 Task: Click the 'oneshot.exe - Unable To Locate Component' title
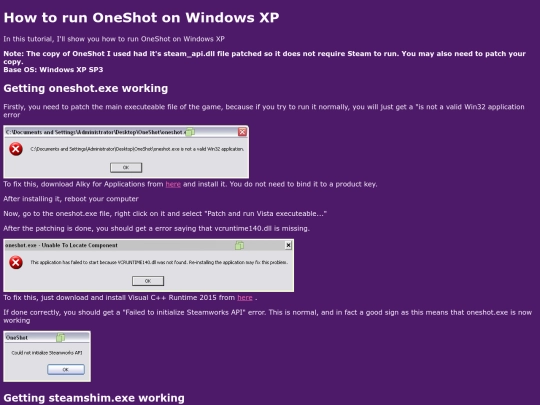[61, 245]
